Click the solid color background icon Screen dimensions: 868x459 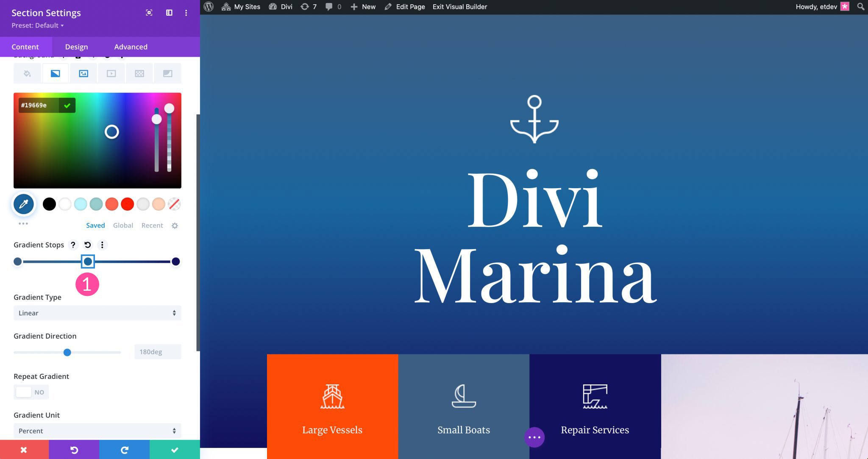(x=27, y=73)
